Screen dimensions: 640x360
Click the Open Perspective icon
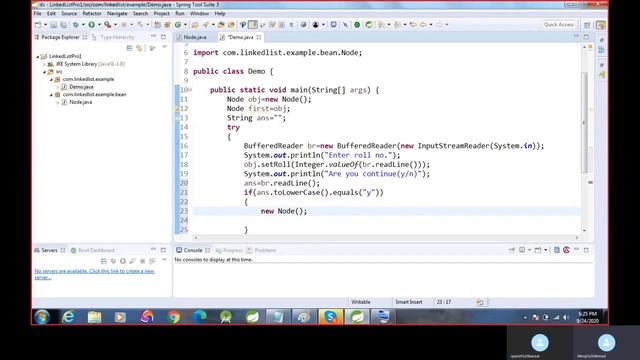(587, 25)
